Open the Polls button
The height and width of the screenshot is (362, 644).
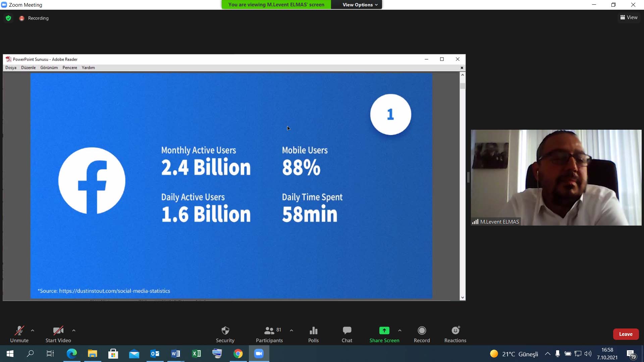click(313, 334)
